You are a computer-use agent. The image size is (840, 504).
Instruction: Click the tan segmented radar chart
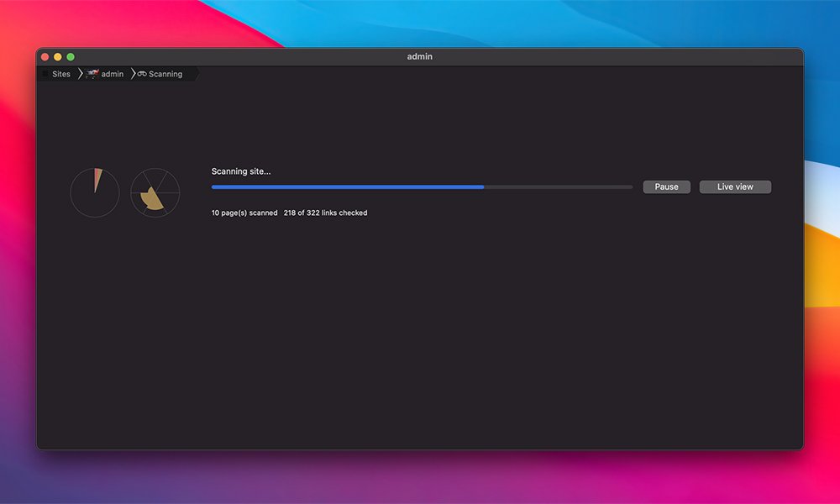pos(155,192)
